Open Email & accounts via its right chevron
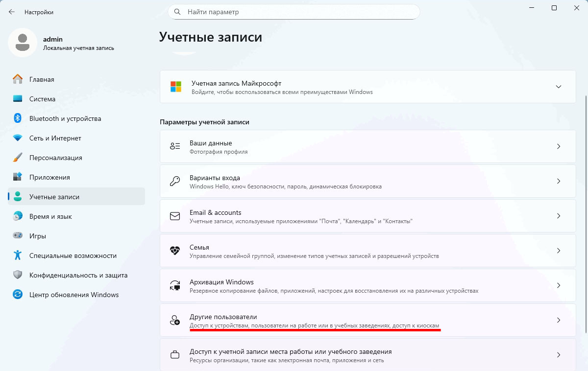Screen dimensions: 588x371 [x=558, y=216]
